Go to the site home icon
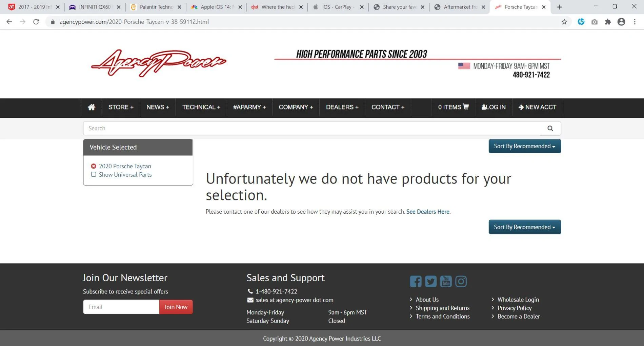The image size is (644, 346). tap(91, 107)
